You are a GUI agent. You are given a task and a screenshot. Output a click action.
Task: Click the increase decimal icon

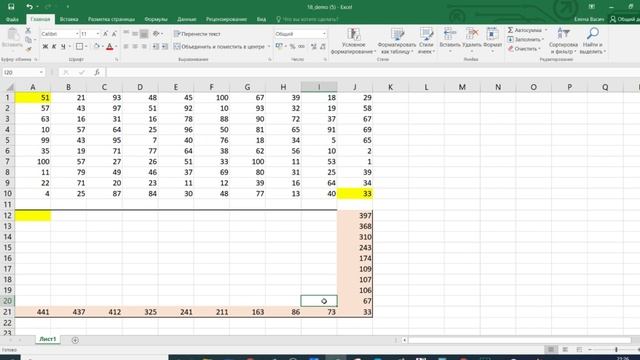pyautogui.click(x=313, y=47)
